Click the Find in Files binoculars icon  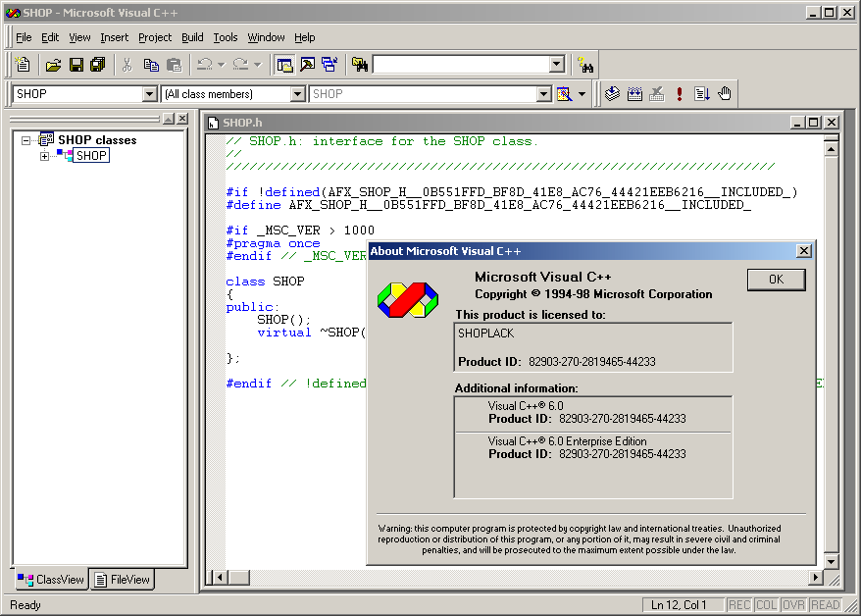tap(360, 65)
